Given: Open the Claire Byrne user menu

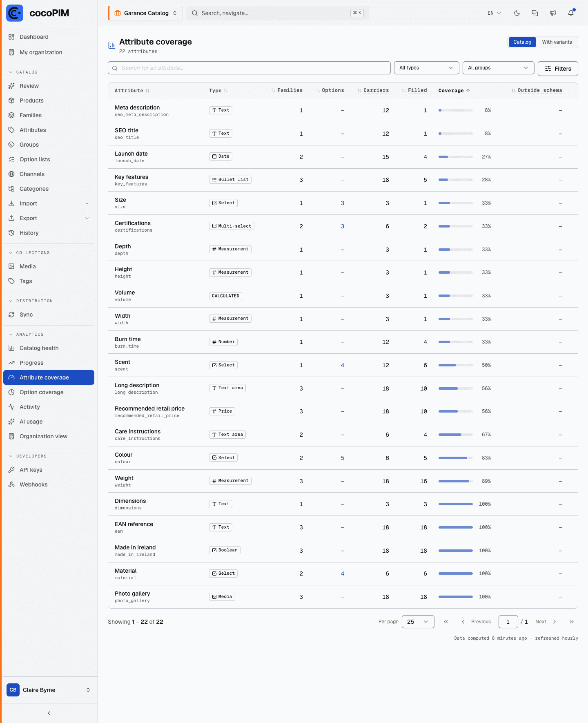Looking at the screenshot, I should tap(49, 690).
